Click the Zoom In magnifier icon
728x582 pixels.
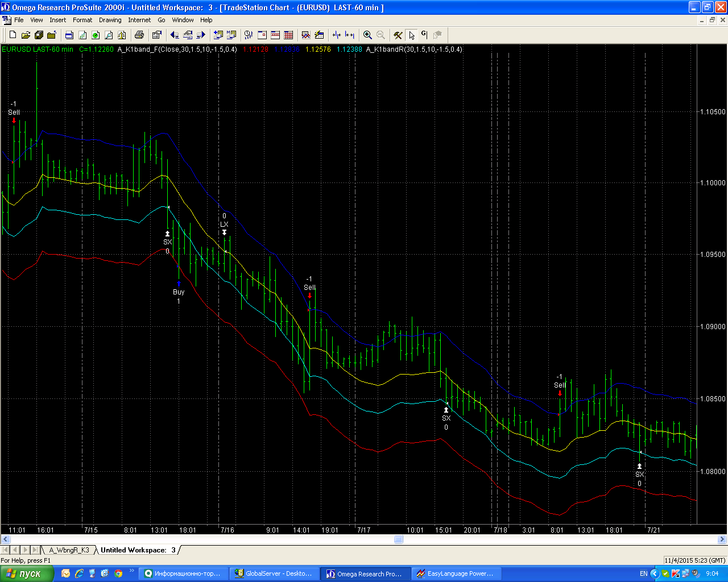tap(367, 35)
